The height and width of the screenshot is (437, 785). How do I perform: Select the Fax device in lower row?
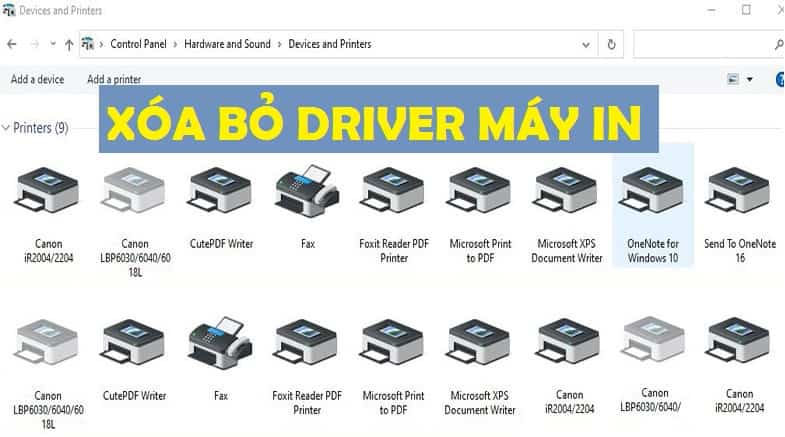[221, 359]
